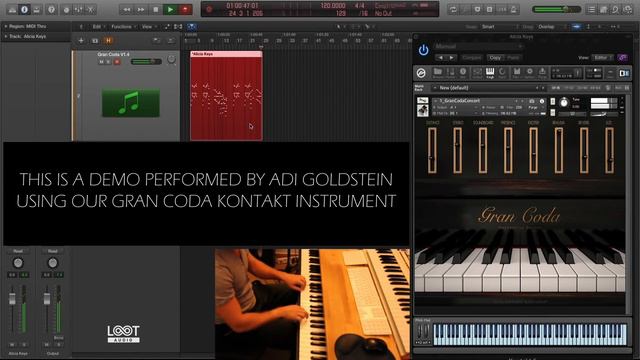Open the Mixer button in control bar
Viewport: 640px width, 360px height.
[78, 9]
